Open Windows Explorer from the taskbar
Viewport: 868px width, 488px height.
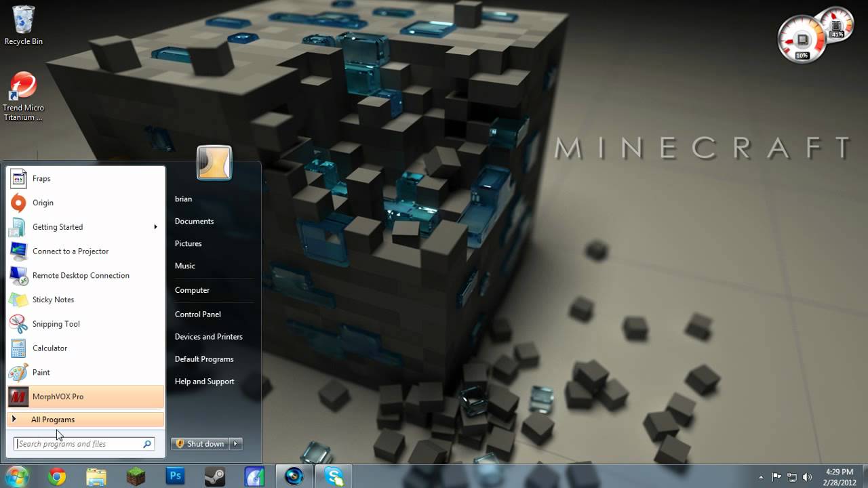point(96,477)
